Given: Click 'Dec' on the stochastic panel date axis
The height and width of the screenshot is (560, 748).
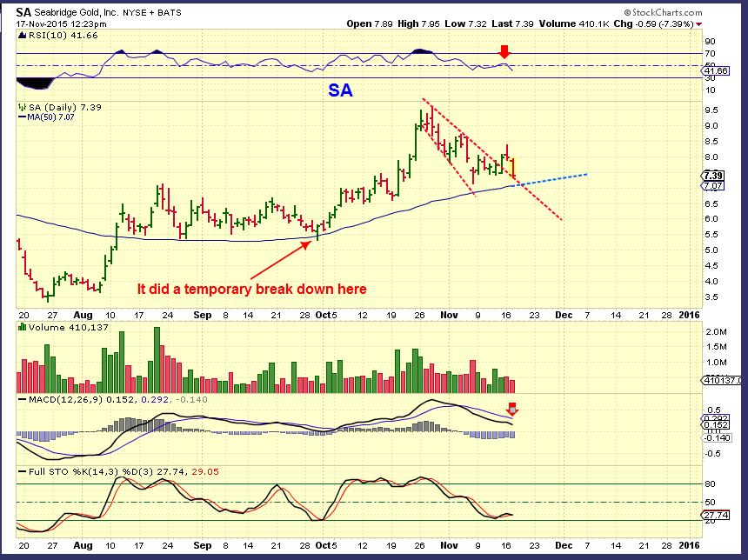Looking at the screenshot, I should [x=564, y=545].
